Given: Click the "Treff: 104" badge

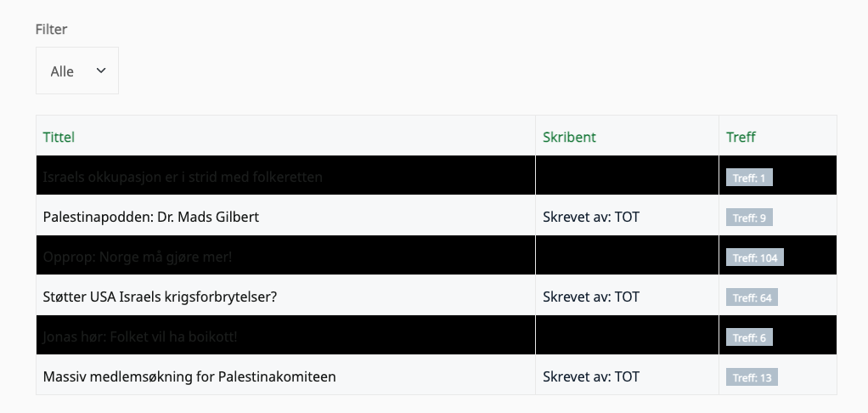Looking at the screenshot, I should 754,258.
